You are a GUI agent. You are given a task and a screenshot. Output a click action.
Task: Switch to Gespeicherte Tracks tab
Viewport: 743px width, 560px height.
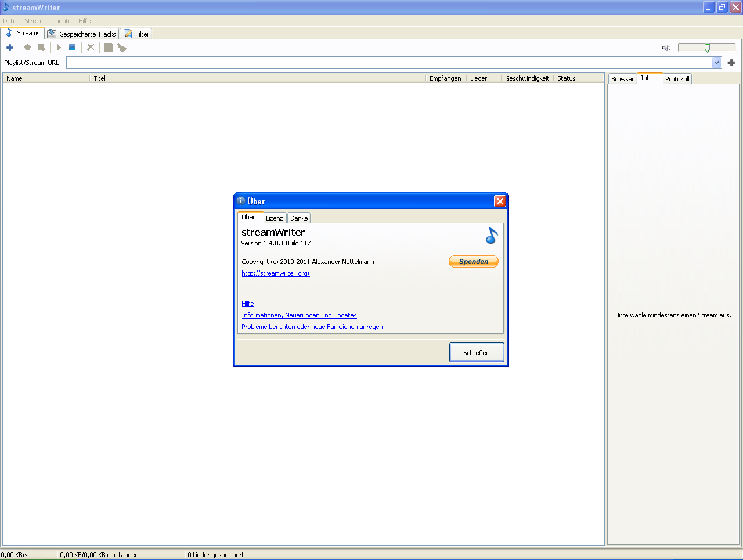coord(82,34)
